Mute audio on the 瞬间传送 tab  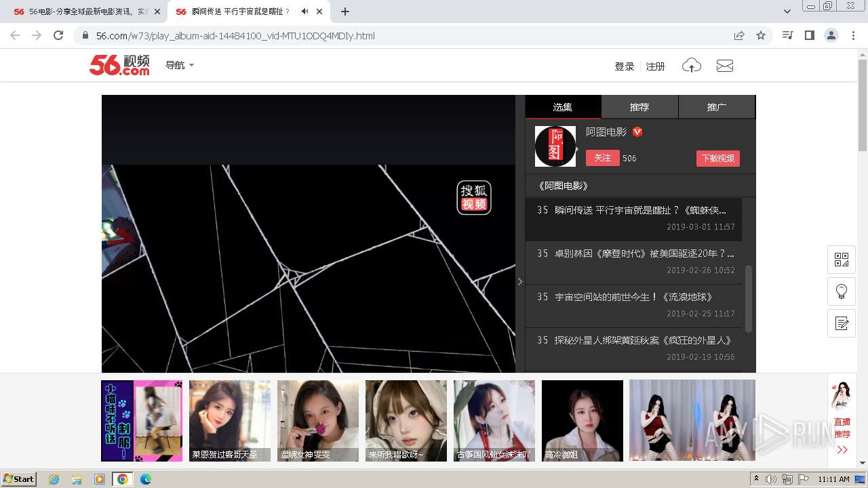tap(304, 12)
